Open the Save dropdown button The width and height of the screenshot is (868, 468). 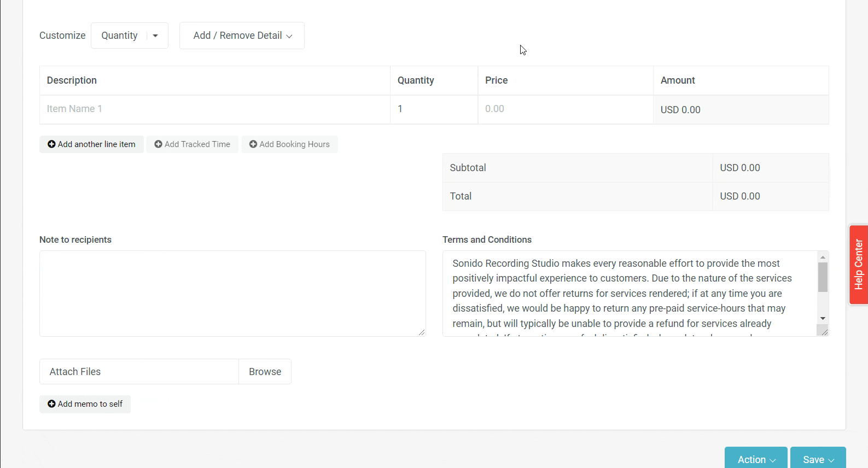pyautogui.click(x=818, y=459)
